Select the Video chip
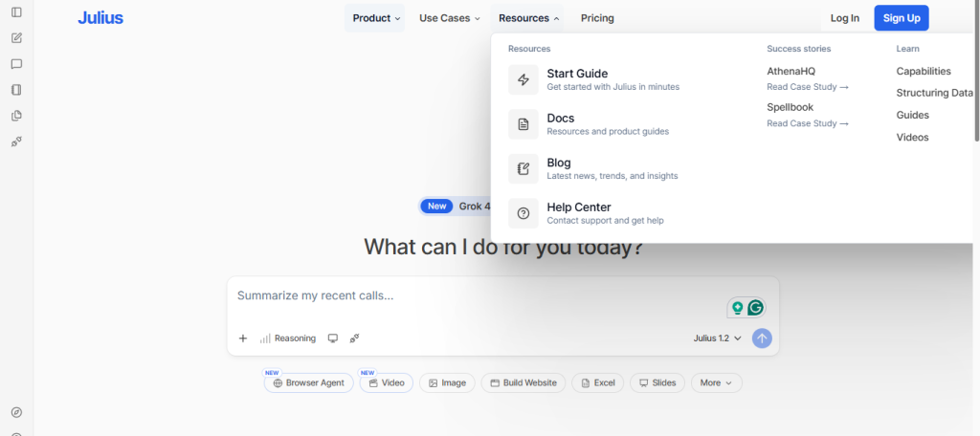 (387, 382)
